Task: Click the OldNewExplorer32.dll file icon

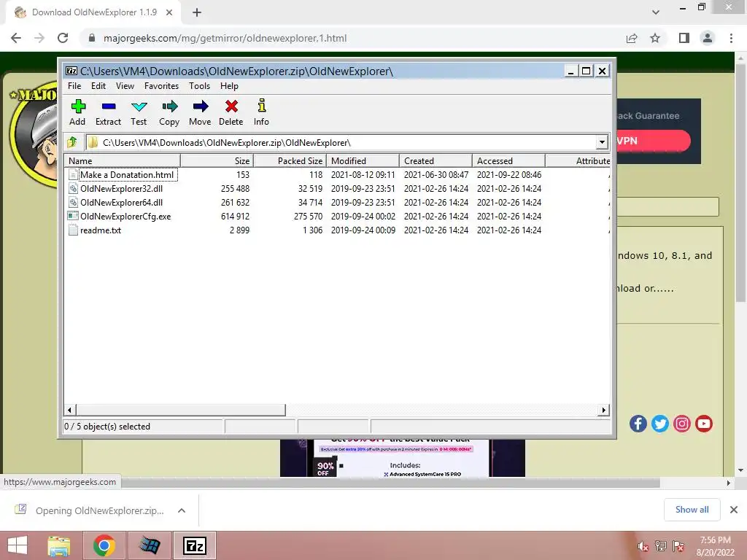Action: click(x=73, y=189)
